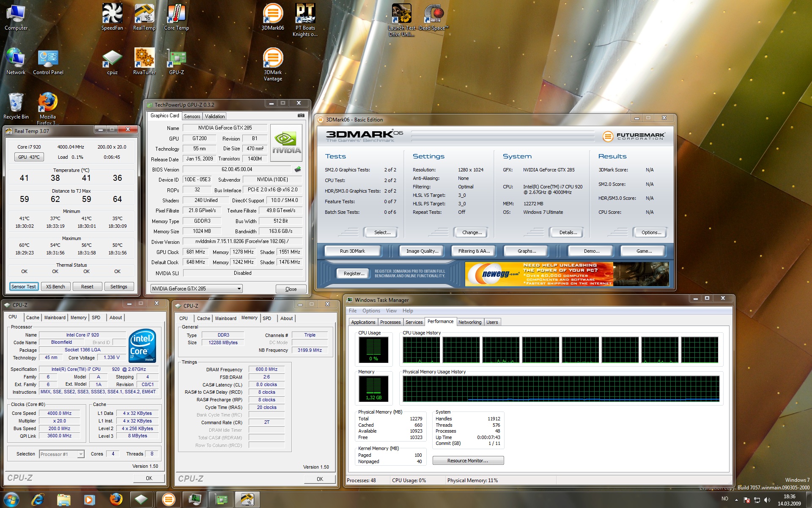Open the Mainboard tab in the left CPU-Z
The width and height of the screenshot is (812, 508).
coord(55,317)
